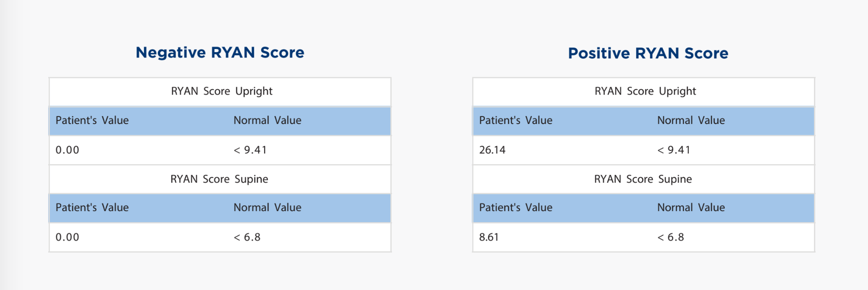Click supine Patient's Value header in Positive table
868x290 pixels.
(516, 208)
